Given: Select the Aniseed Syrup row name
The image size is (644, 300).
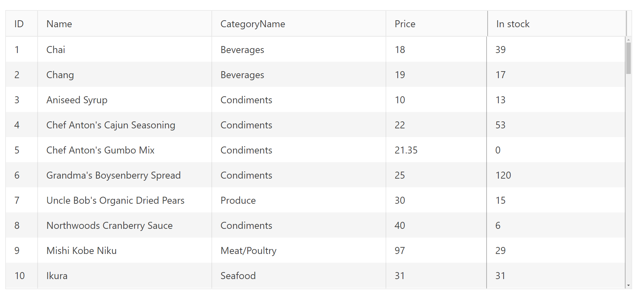Looking at the screenshot, I should 77,100.
